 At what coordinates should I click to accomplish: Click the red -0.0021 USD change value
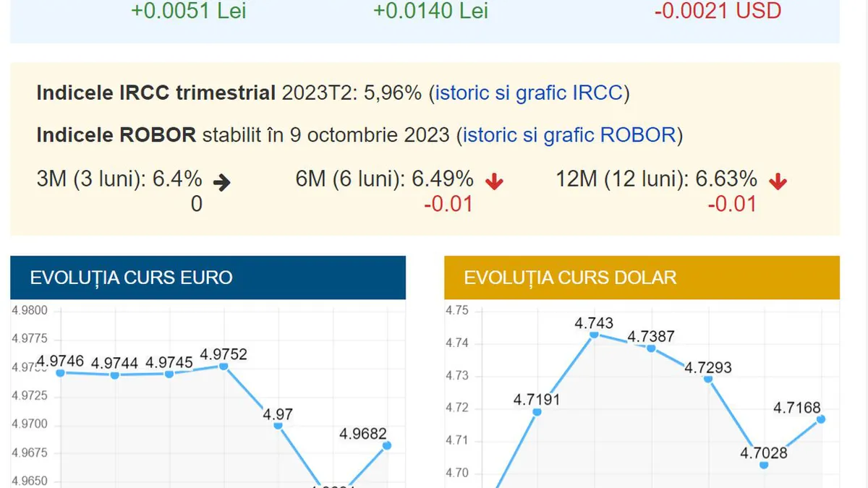click(x=718, y=11)
